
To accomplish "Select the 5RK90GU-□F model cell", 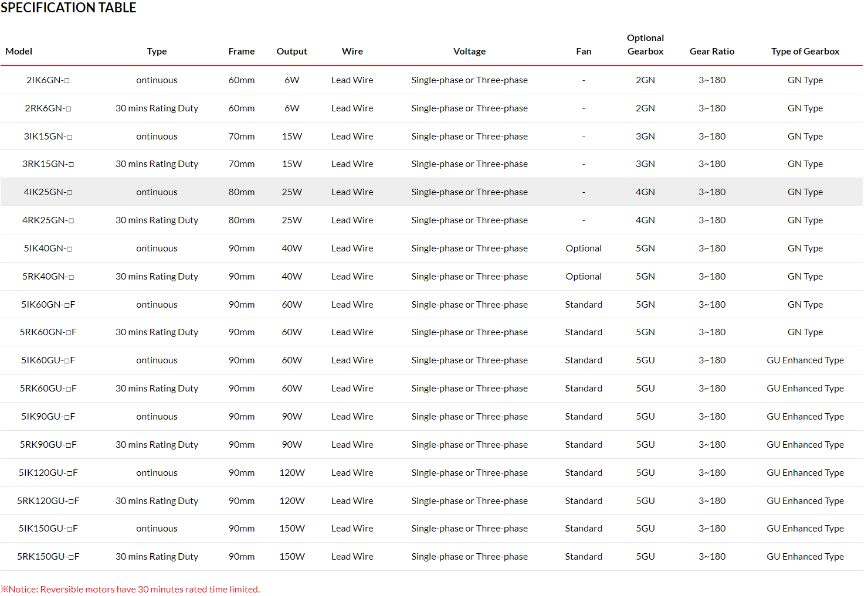I will [48, 445].
